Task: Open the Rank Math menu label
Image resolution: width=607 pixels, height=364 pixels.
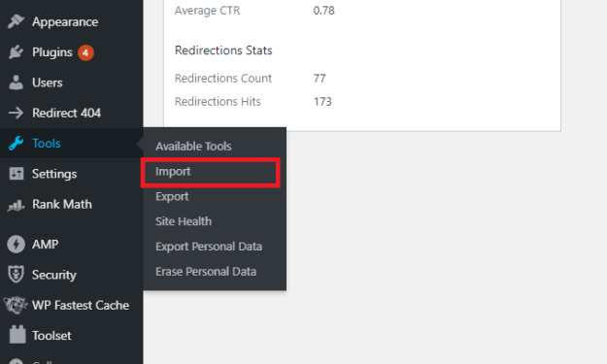Action: 62,204
